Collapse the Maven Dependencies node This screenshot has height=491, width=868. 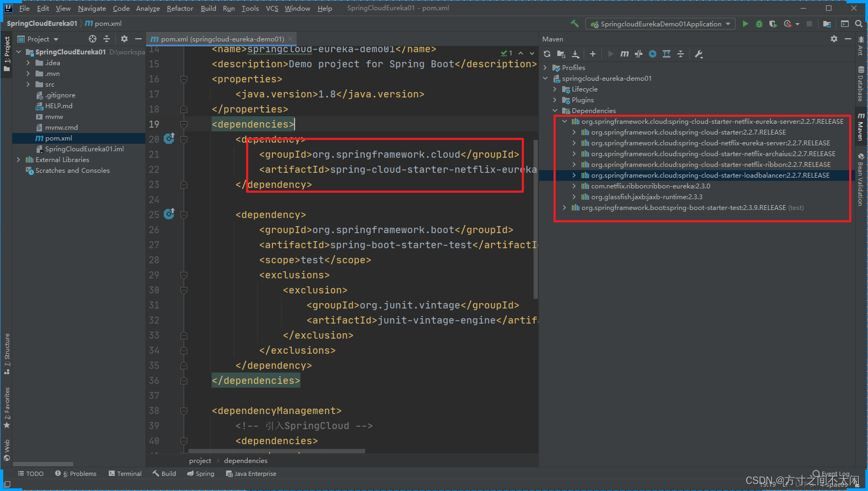click(x=555, y=111)
